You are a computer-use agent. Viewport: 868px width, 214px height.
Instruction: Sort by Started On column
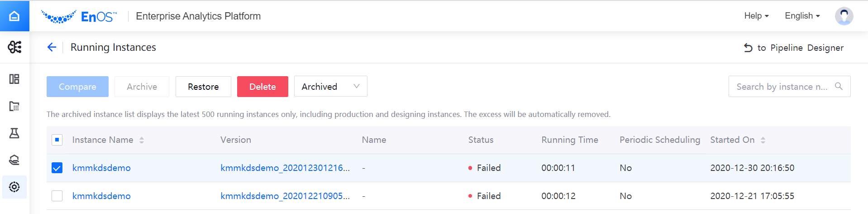763,140
